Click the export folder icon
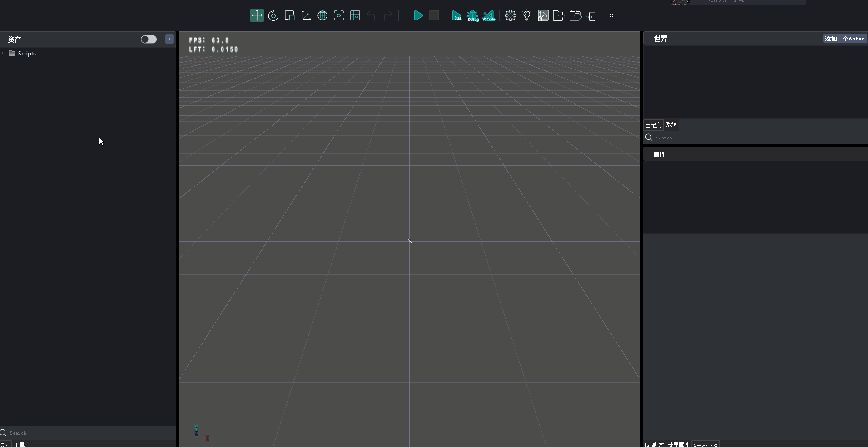The width and height of the screenshot is (868, 447). point(575,15)
